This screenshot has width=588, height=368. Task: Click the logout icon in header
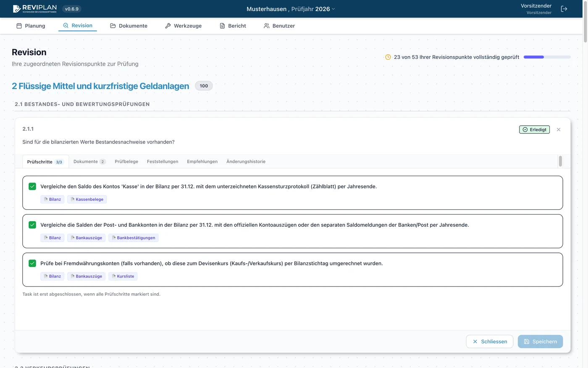pos(564,9)
